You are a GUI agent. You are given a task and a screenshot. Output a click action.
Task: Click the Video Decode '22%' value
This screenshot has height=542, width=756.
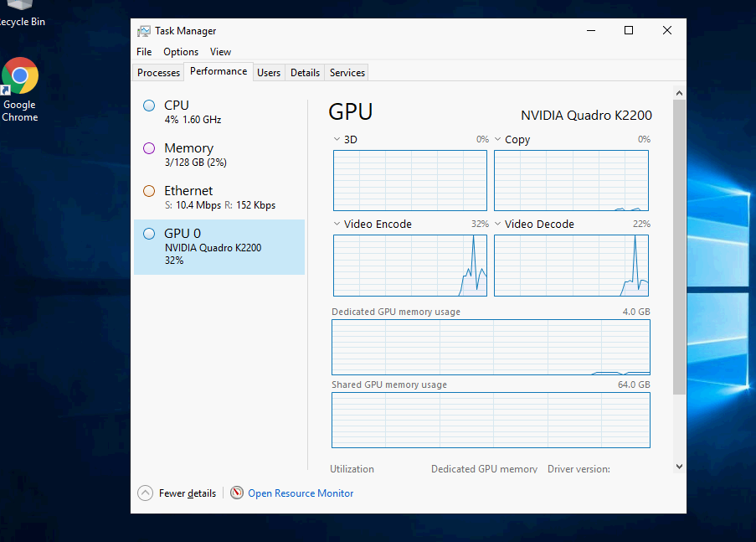pyautogui.click(x=641, y=224)
